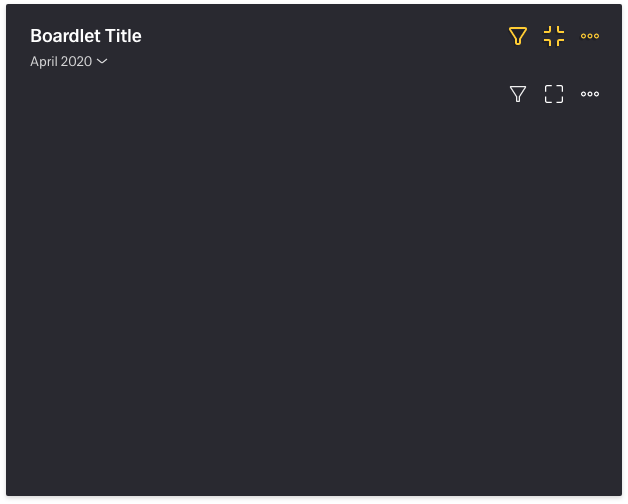Select the Boardlet Title heading

pyautogui.click(x=86, y=36)
